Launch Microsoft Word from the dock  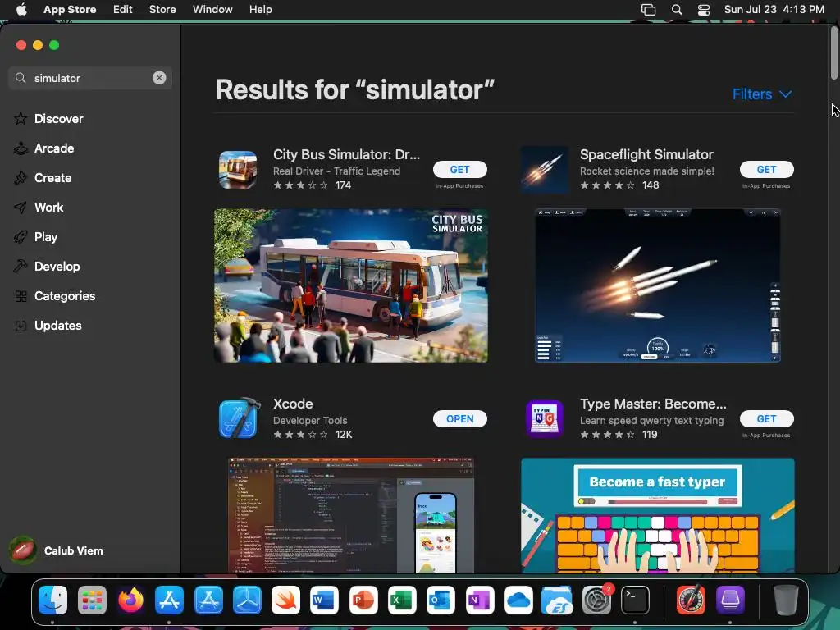[x=324, y=600]
